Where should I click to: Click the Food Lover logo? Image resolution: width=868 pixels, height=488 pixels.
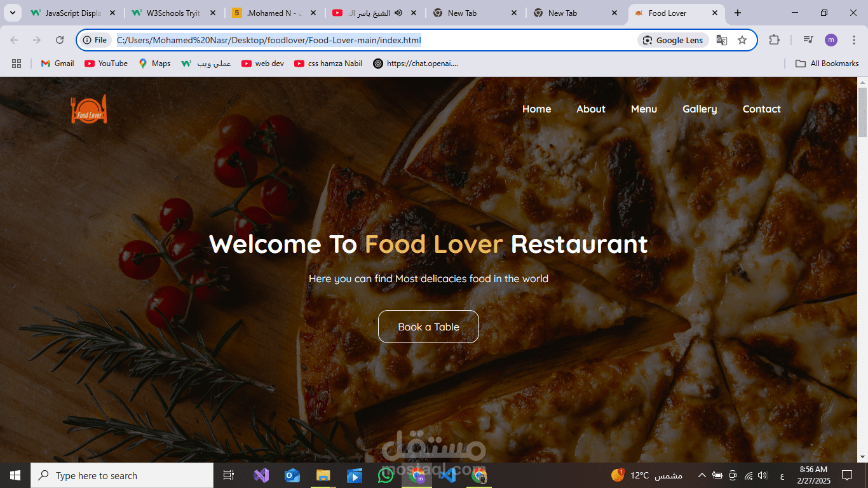[89, 109]
